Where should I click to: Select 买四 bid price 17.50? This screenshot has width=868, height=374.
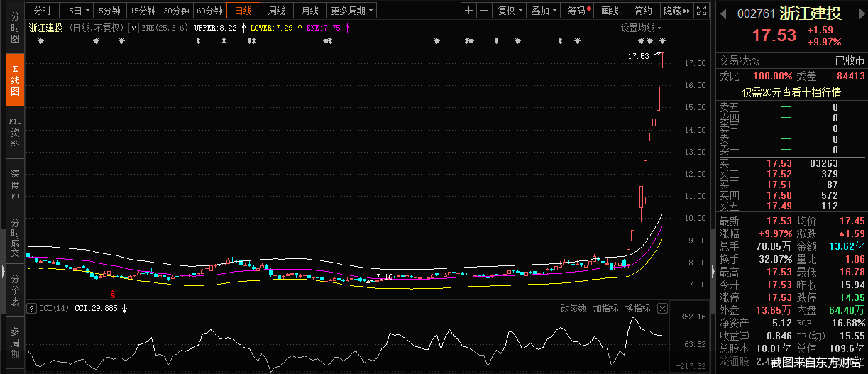pos(779,196)
